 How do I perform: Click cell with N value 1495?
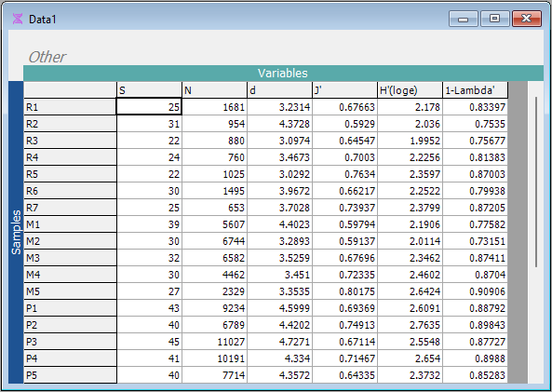[x=214, y=191]
